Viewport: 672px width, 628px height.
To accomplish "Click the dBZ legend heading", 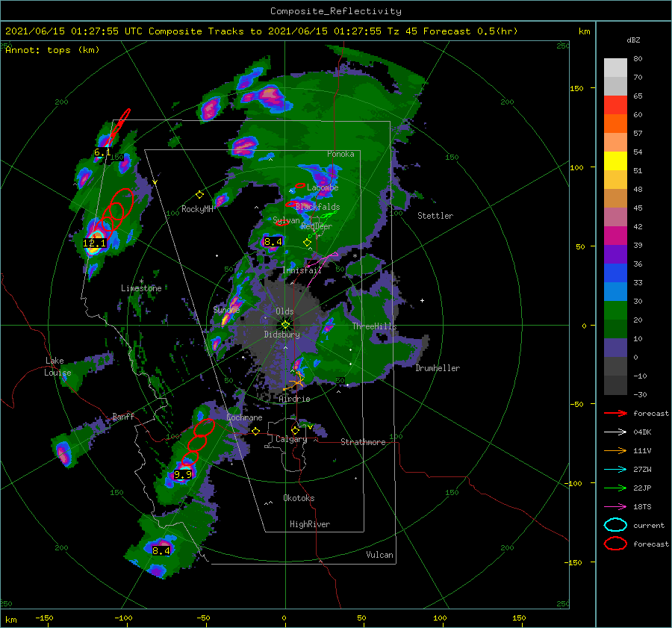I will [633, 40].
